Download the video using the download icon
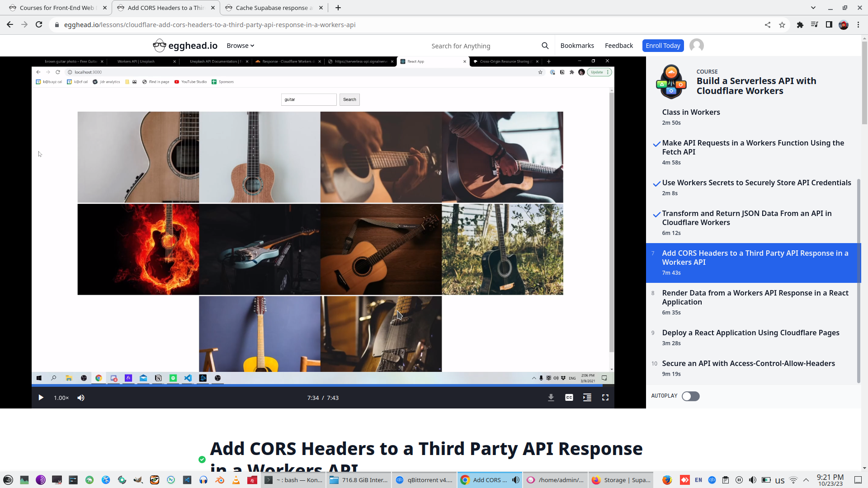 [551, 398]
